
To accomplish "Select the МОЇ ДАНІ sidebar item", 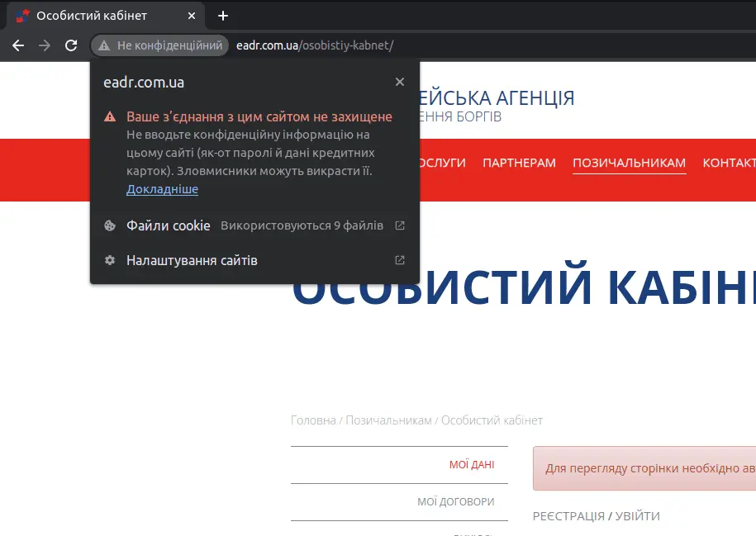I will pos(471,465).
